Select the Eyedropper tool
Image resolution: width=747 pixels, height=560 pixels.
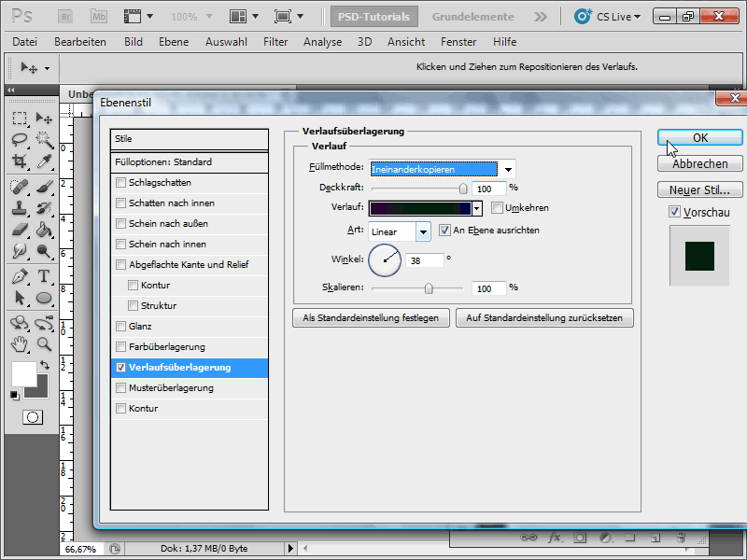[x=44, y=161]
